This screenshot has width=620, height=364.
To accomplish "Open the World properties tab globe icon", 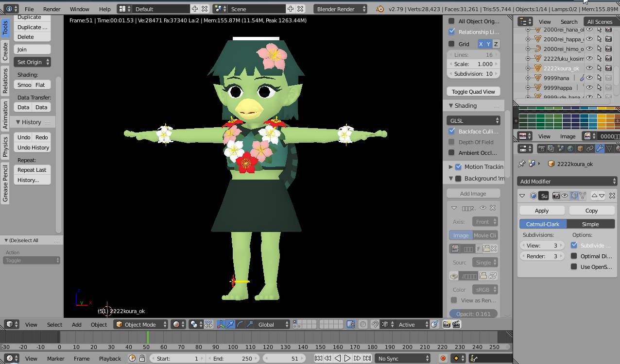I will coord(571,149).
